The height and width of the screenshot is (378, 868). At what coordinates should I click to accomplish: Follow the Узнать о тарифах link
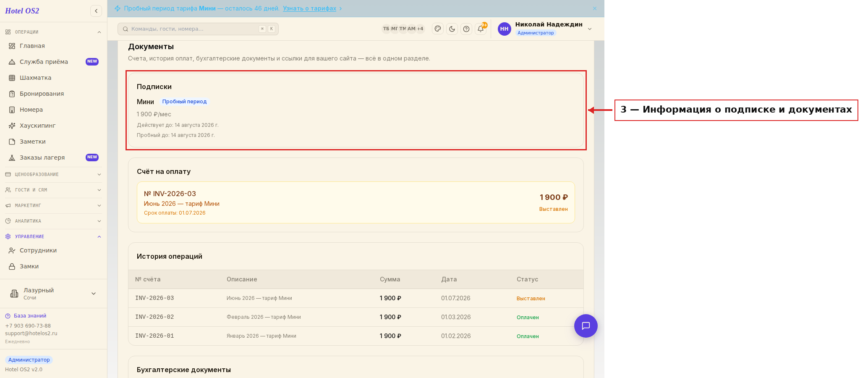coord(309,8)
